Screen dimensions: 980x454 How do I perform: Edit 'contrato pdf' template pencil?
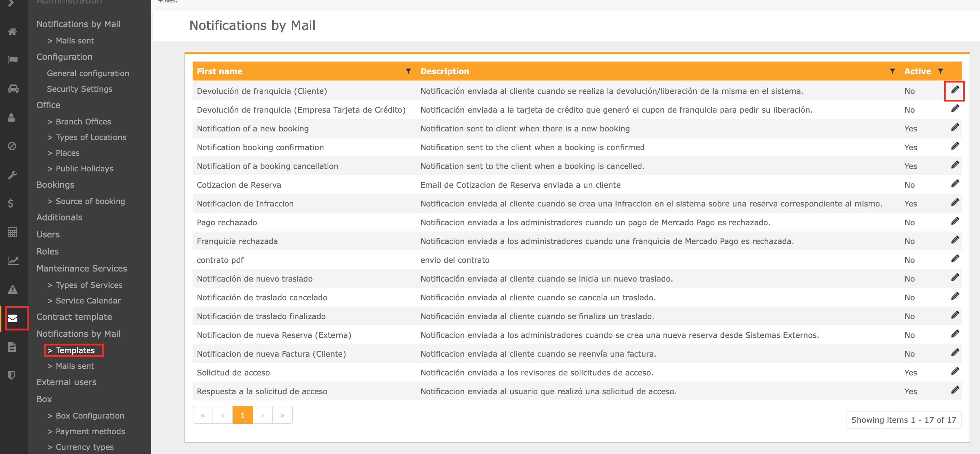tap(955, 259)
